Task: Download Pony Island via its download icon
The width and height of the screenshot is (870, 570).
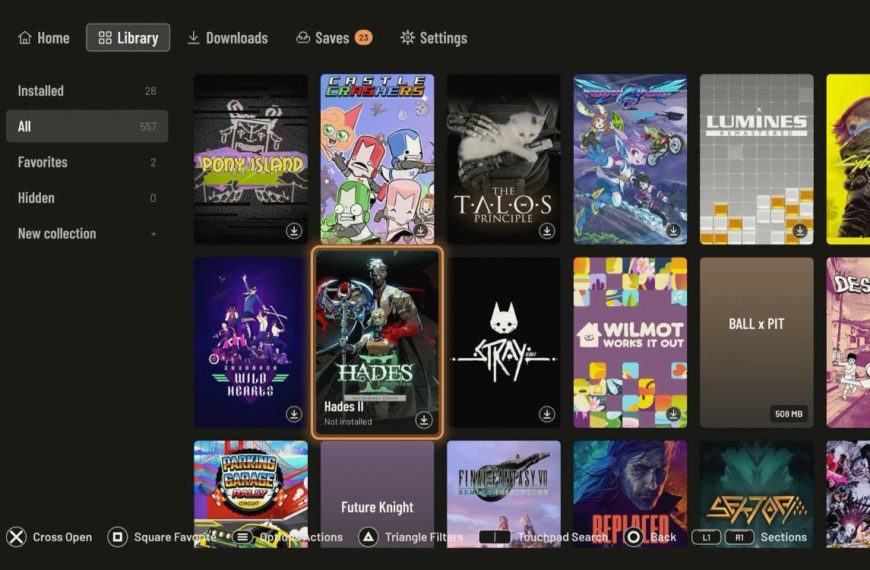Action: (294, 230)
